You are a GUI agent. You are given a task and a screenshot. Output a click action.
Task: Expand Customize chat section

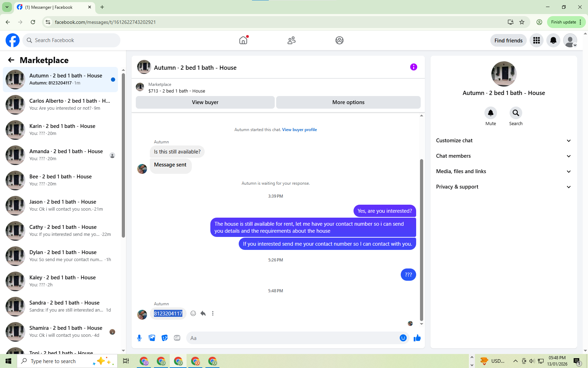click(503, 141)
